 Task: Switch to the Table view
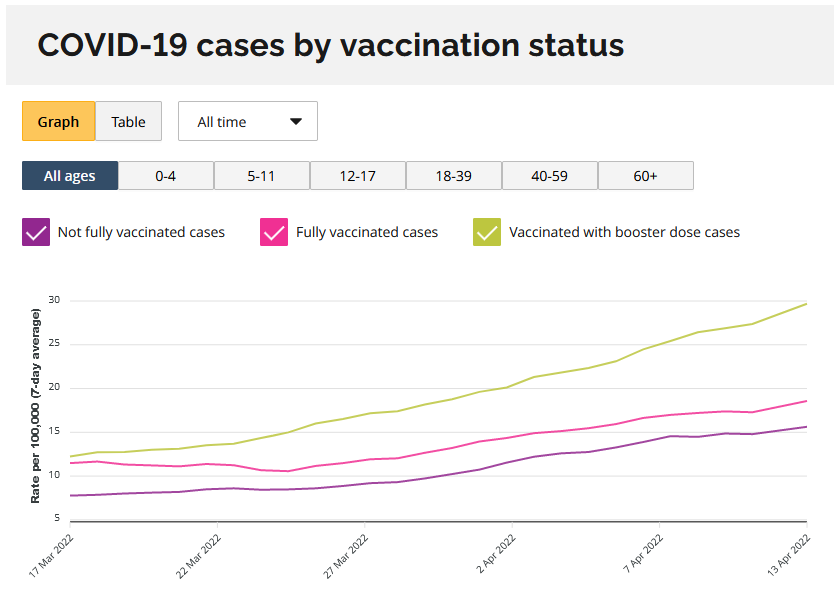(128, 121)
